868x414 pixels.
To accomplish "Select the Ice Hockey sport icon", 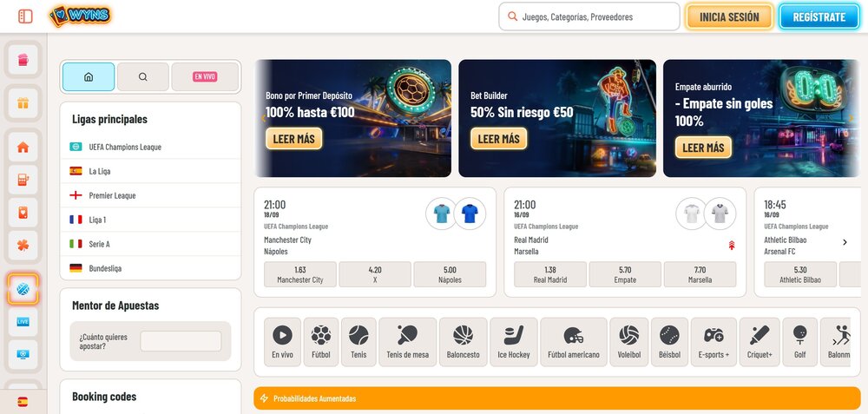I will (x=514, y=342).
